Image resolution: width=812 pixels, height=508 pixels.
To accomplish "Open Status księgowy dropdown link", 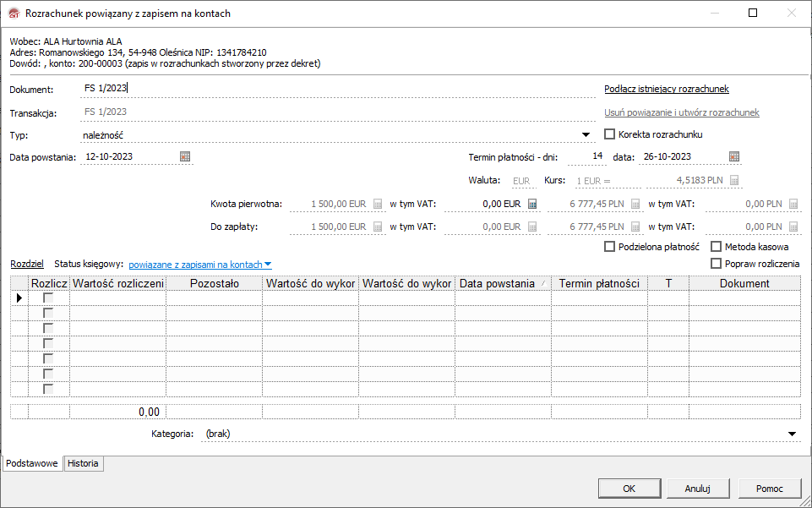I will pyautogui.click(x=200, y=265).
